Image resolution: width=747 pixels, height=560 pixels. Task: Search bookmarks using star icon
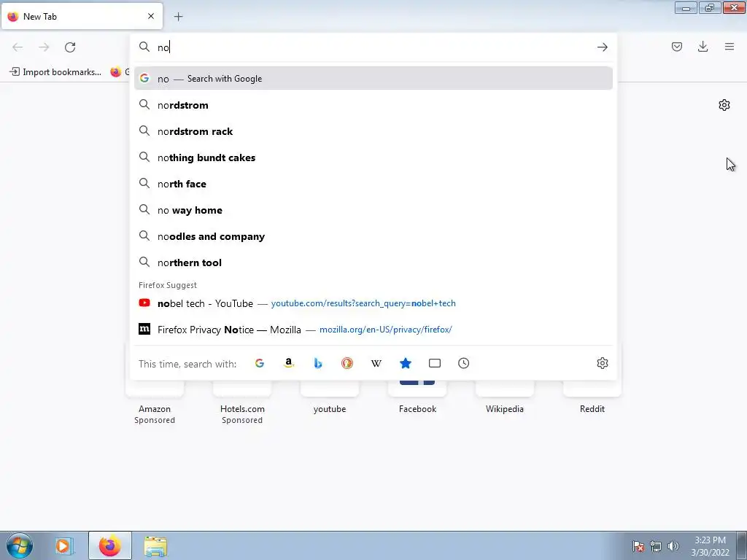(x=406, y=363)
